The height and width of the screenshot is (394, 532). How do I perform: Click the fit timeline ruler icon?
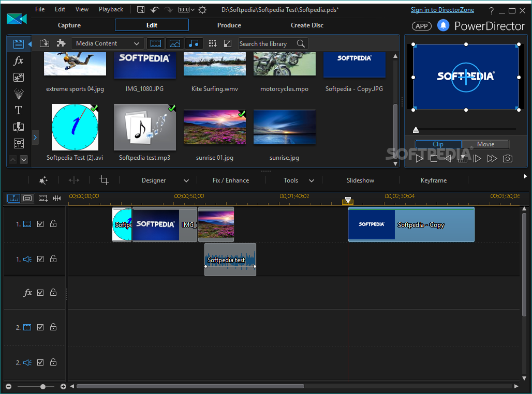click(x=56, y=198)
